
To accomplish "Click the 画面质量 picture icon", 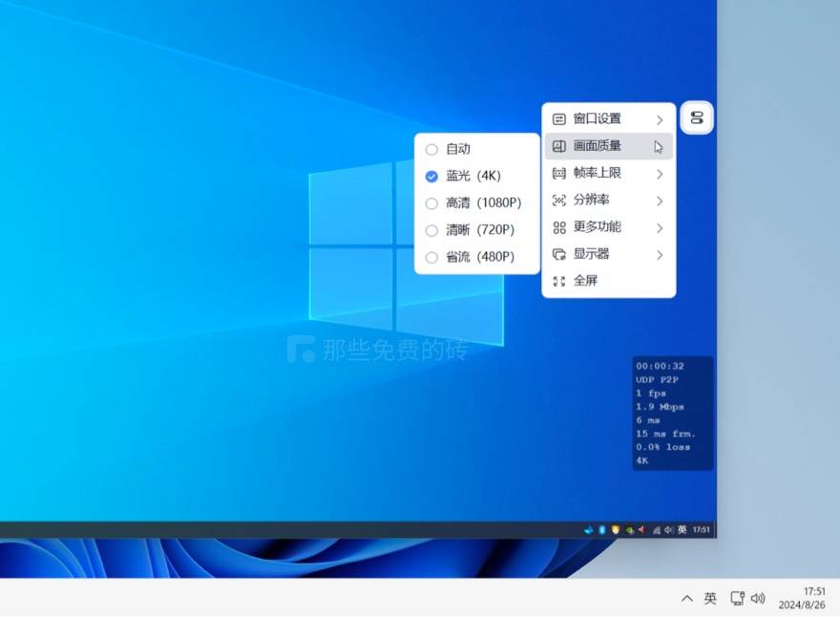I will [558, 146].
